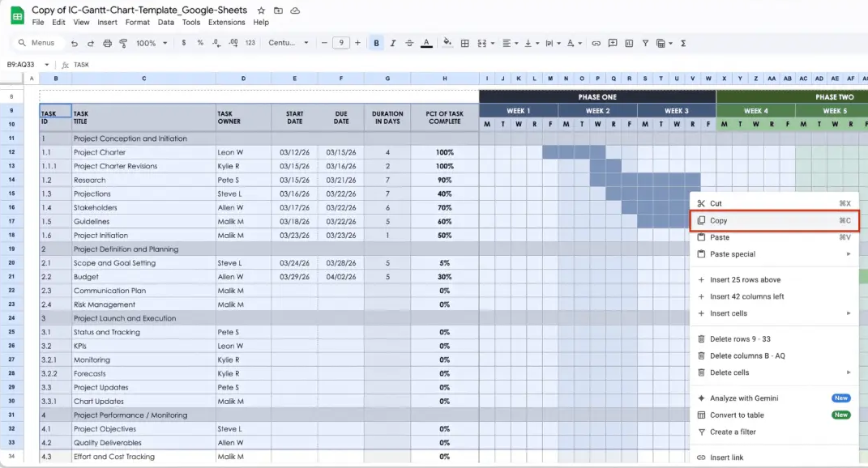Undo the last action
Viewport: 868px width, 468px height.
coord(74,42)
